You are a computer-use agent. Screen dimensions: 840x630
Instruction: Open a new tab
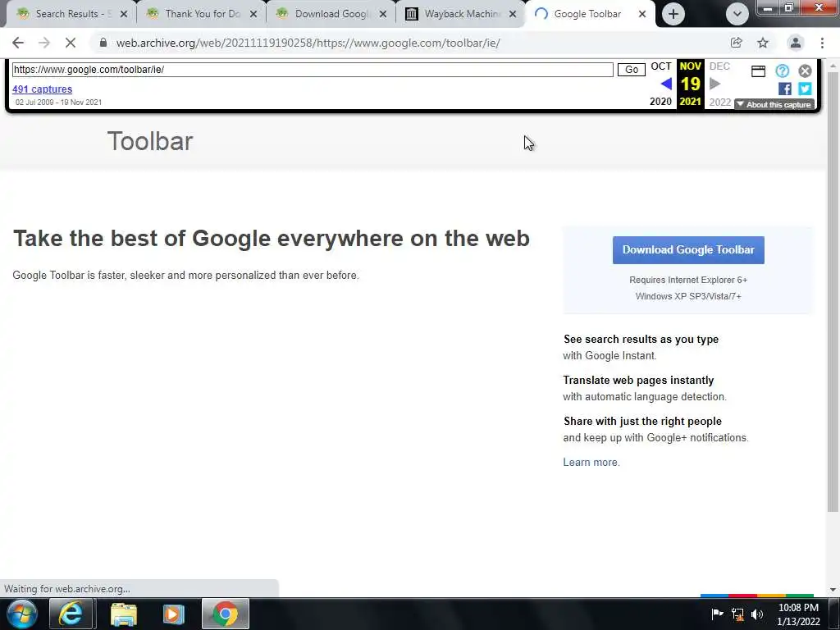click(x=673, y=14)
